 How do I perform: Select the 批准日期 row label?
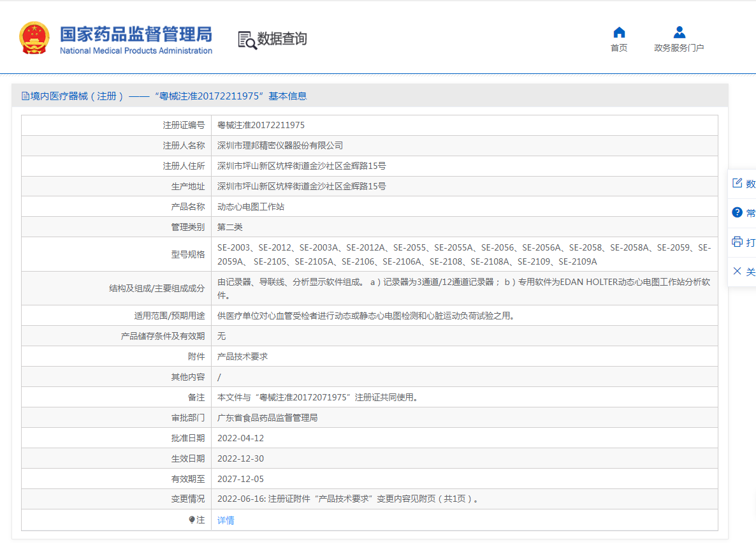click(x=188, y=438)
